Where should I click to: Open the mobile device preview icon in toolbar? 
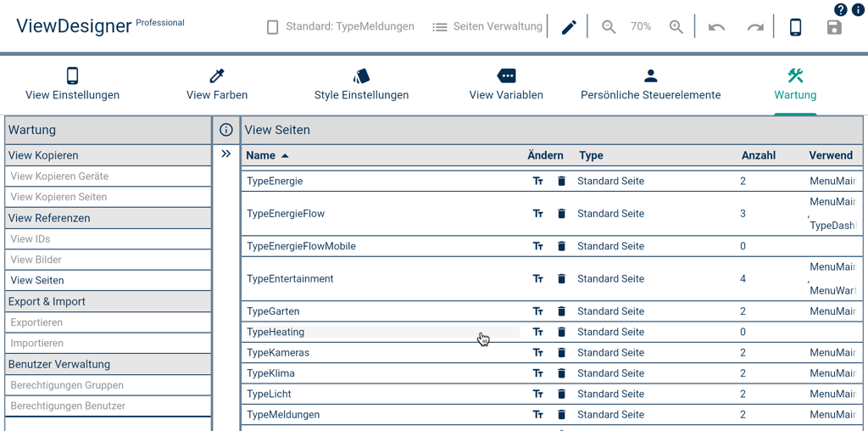tap(795, 27)
